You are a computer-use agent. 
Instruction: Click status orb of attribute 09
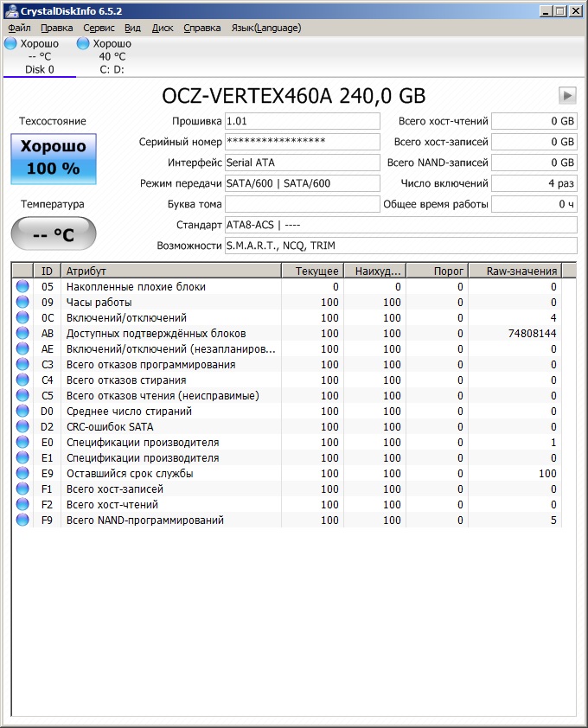[22, 302]
